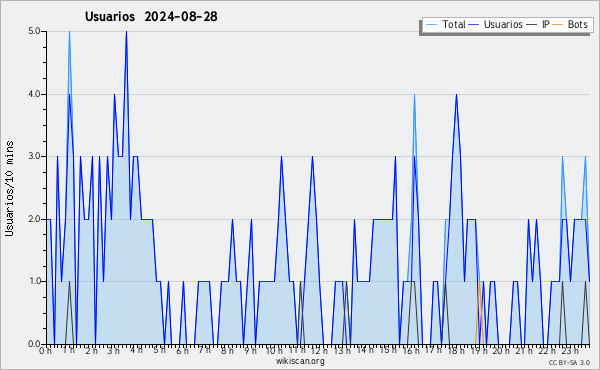Click the '12 h' x-axis label
The height and width of the screenshot is (370, 600).
pyautogui.click(x=320, y=350)
